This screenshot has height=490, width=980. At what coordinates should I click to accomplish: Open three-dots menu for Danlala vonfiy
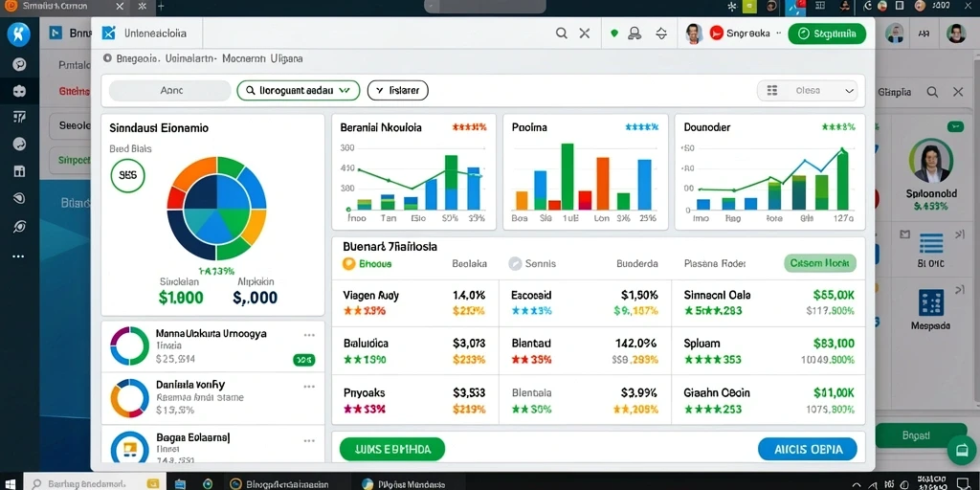(309, 387)
